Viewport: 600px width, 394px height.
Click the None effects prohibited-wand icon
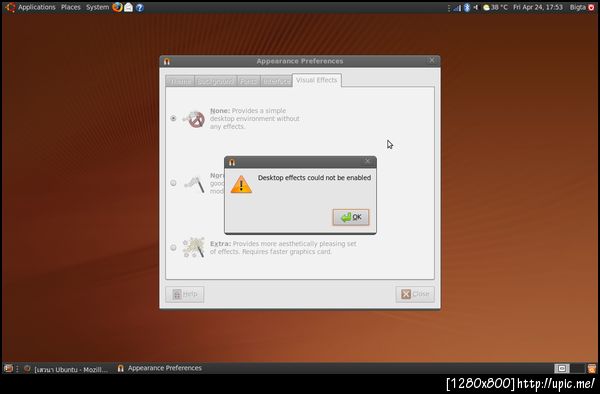point(194,119)
